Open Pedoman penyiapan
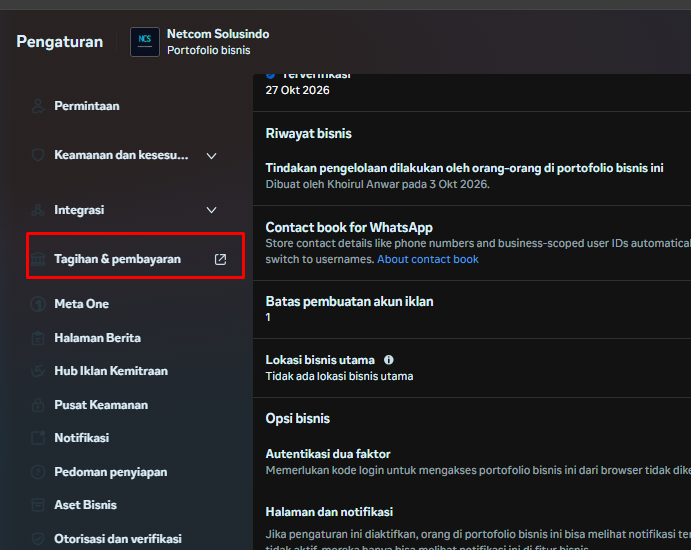The image size is (691, 550). pos(111,472)
